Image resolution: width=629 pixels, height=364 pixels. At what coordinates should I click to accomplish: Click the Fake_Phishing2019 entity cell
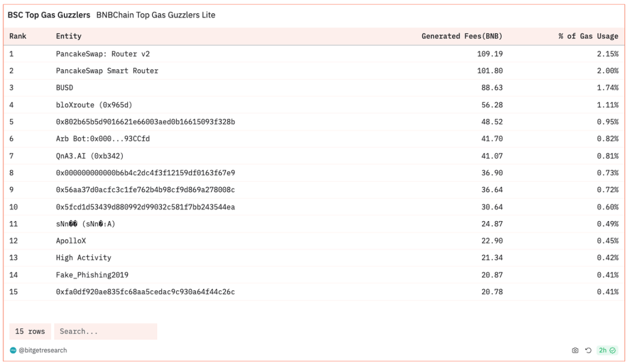[x=92, y=275]
